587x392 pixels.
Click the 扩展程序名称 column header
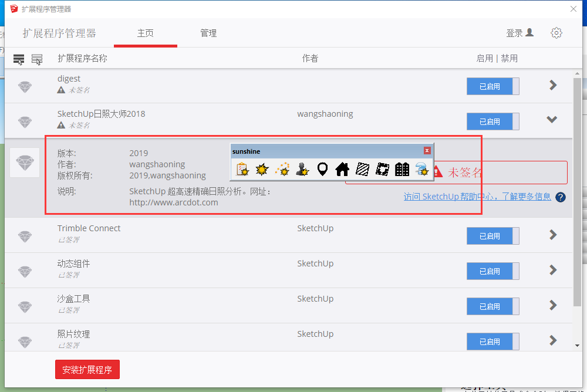(x=82, y=59)
